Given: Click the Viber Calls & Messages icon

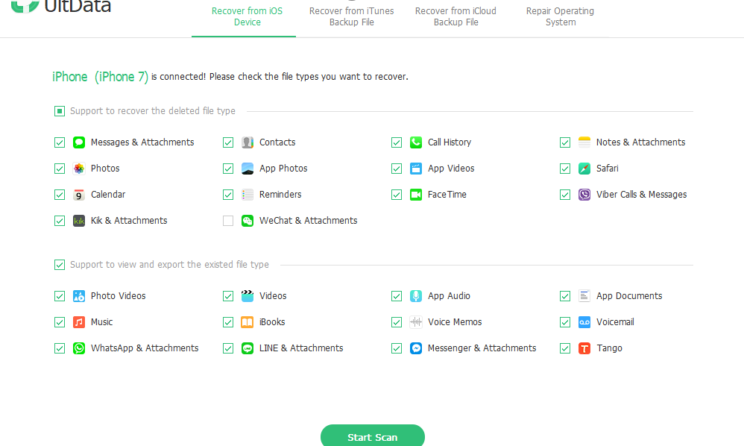Looking at the screenshot, I should coord(584,194).
